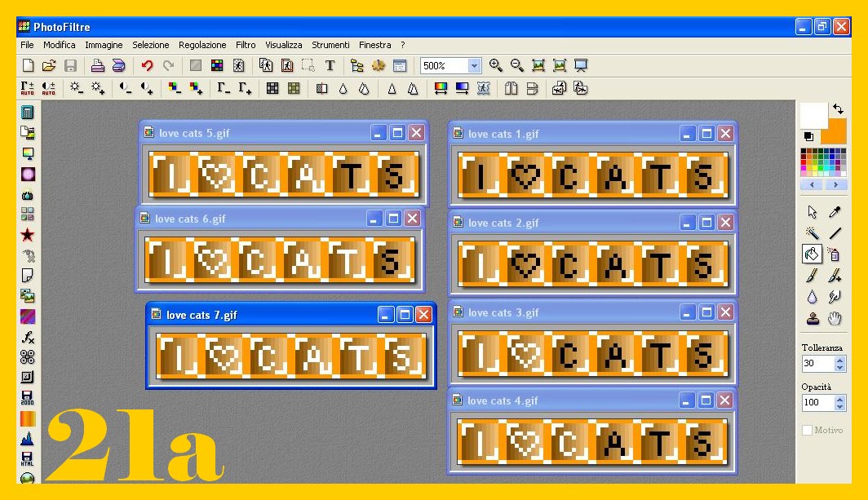Enable the Motivo checkbox
Image resolution: width=868 pixels, height=500 pixels.
click(x=807, y=430)
